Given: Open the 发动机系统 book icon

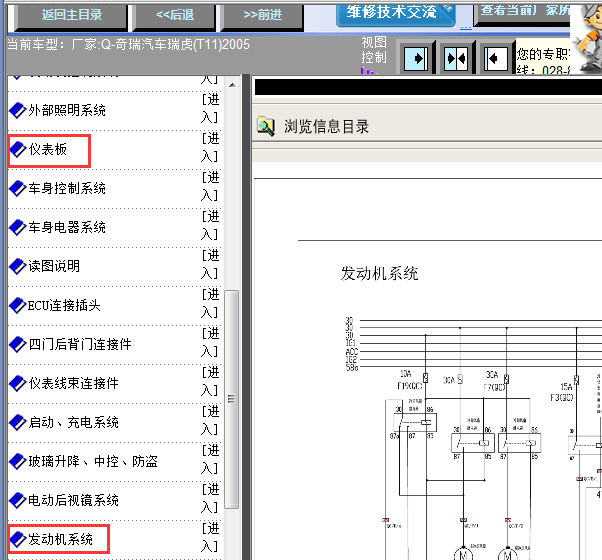Looking at the screenshot, I should click(17, 540).
